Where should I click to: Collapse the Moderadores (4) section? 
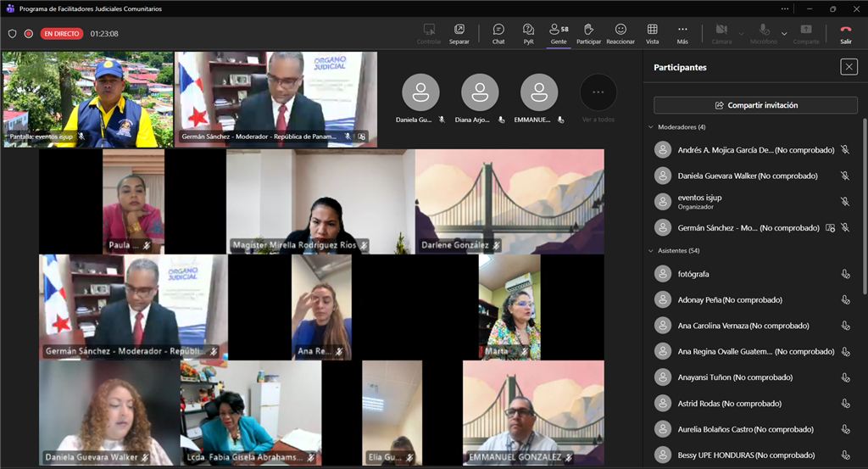click(650, 127)
